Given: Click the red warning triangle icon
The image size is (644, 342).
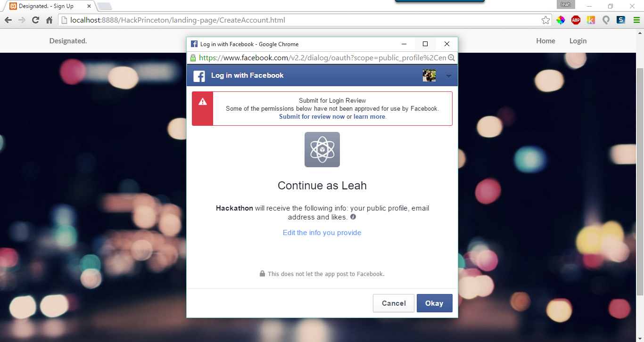Looking at the screenshot, I should click(x=203, y=101).
